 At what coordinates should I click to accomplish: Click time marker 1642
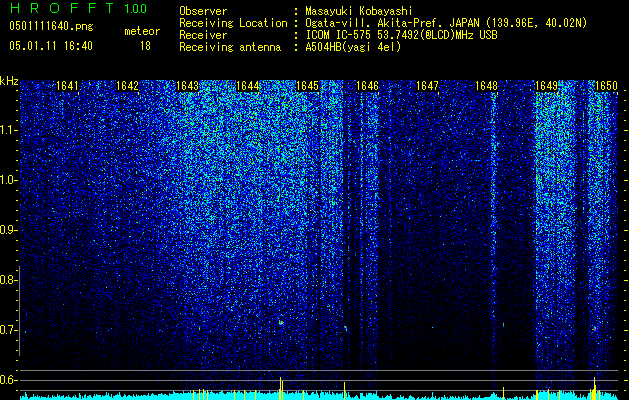point(127,86)
